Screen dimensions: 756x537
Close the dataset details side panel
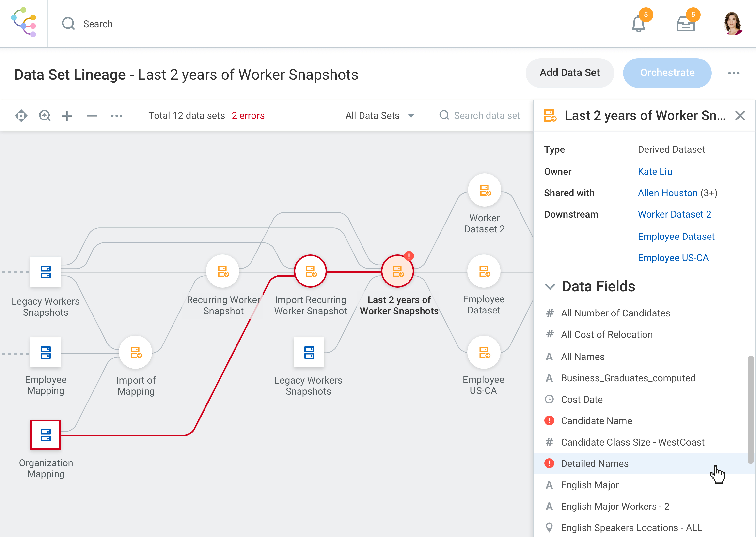740,116
